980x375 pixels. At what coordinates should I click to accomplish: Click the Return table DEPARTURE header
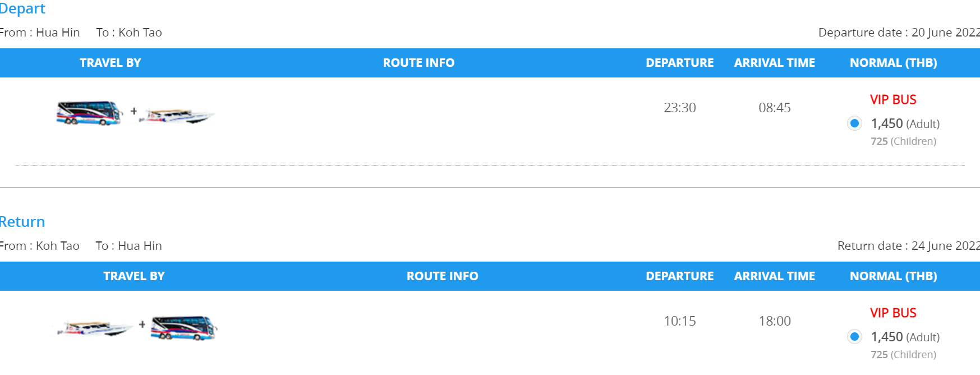(x=680, y=276)
